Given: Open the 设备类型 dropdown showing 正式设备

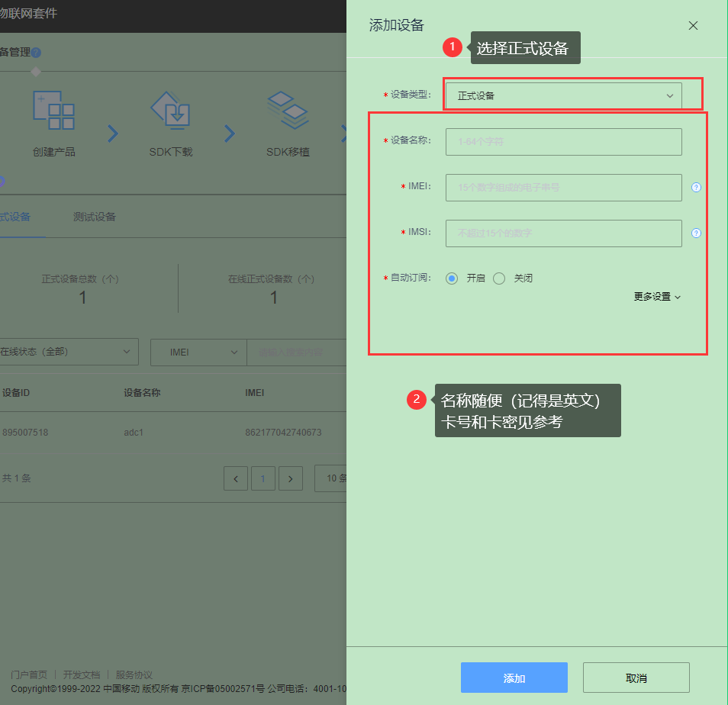Looking at the screenshot, I should click(563, 95).
